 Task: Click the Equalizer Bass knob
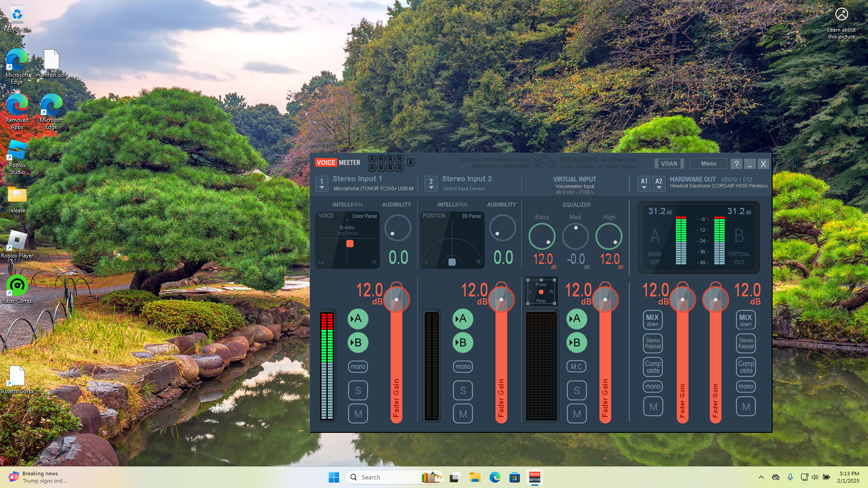coord(542,236)
